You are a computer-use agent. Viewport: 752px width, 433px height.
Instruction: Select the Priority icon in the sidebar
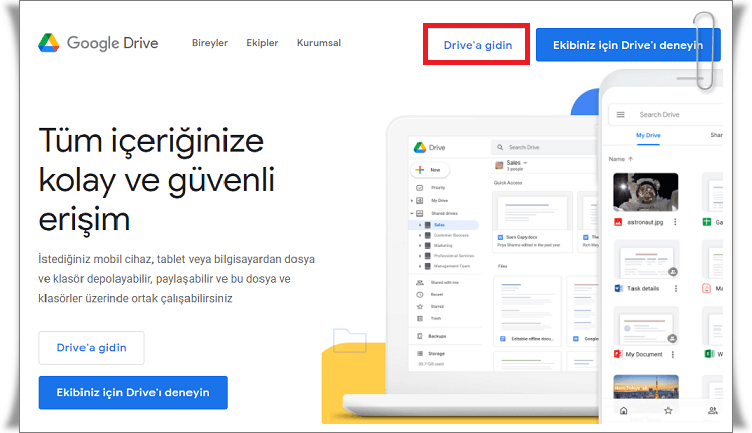click(420, 187)
